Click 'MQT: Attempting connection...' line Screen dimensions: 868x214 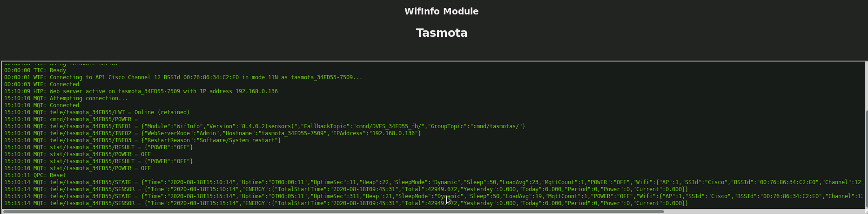click(x=66, y=98)
